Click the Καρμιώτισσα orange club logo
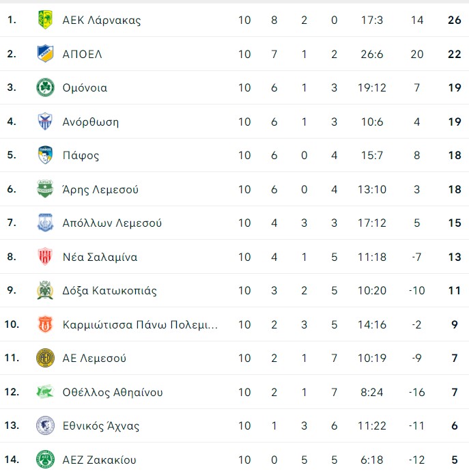The height and width of the screenshot is (476, 469). pyautogui.click(x=45, y=325)
